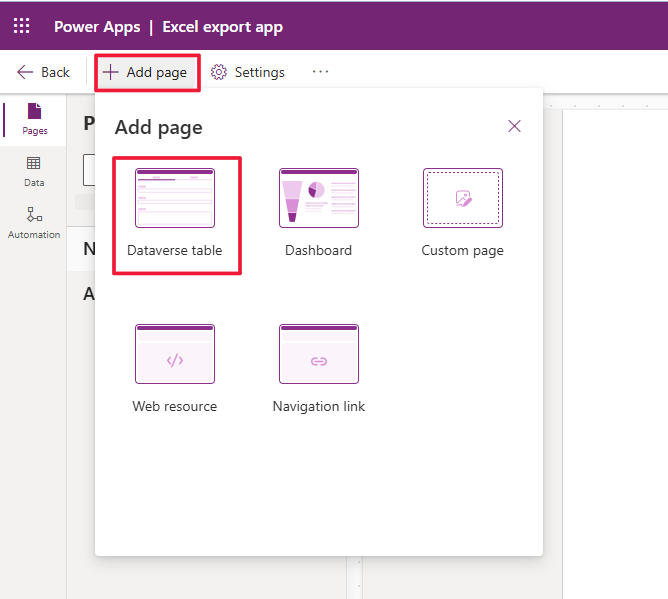Image resolution: width=668 pixels, height=599 pixels.
Task: Open the app launcher waffle icon
Action: (x=21, y=26)
